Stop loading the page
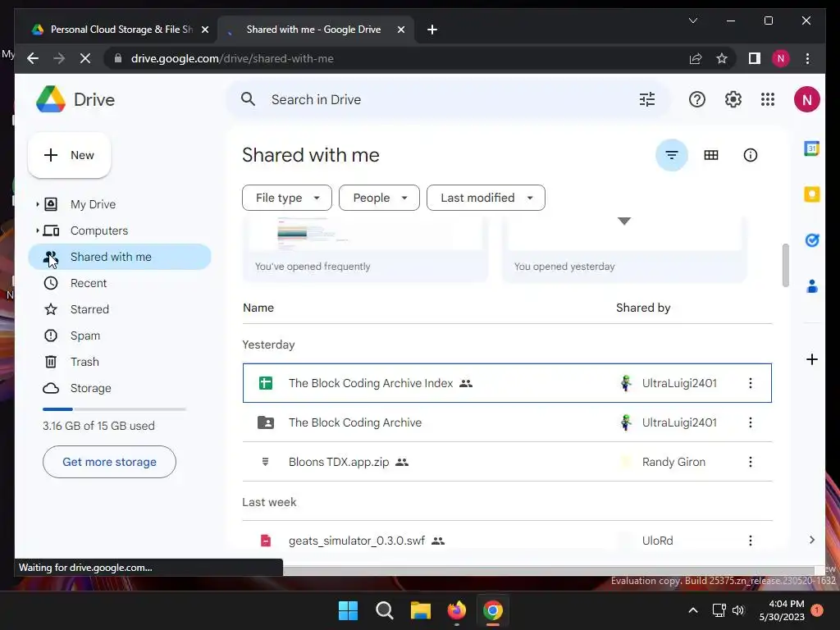 click(x=85, y=58)
